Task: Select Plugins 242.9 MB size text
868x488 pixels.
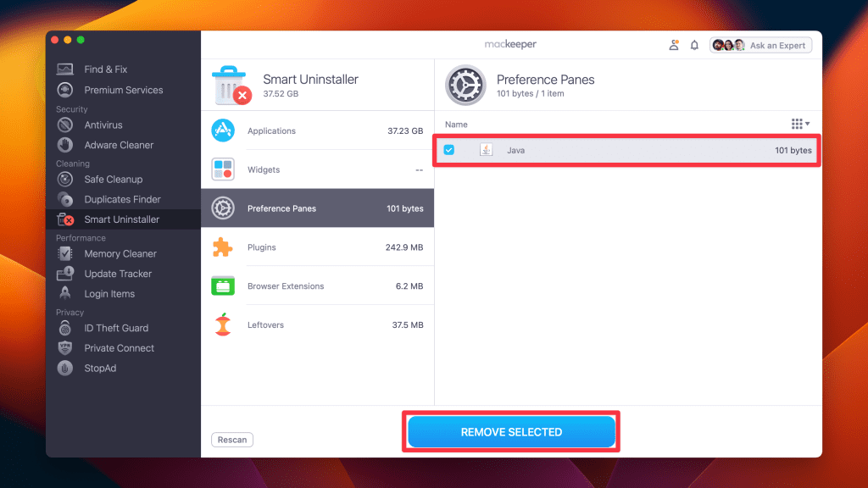Action: pos(404,247)
